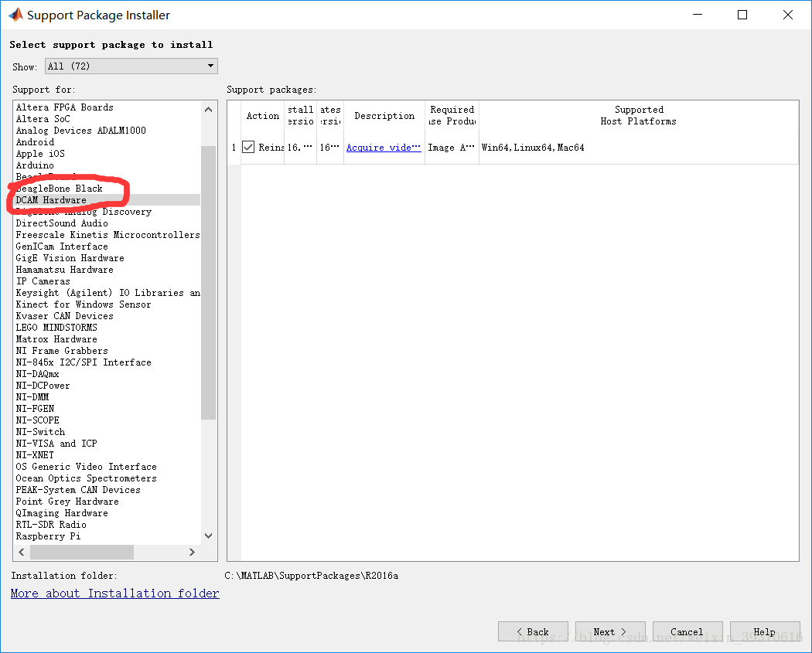The height and width of the screenshot is (653, 812).
Task: Click the Cancel button
Action: pyautogui.click(x=687, y=631)
